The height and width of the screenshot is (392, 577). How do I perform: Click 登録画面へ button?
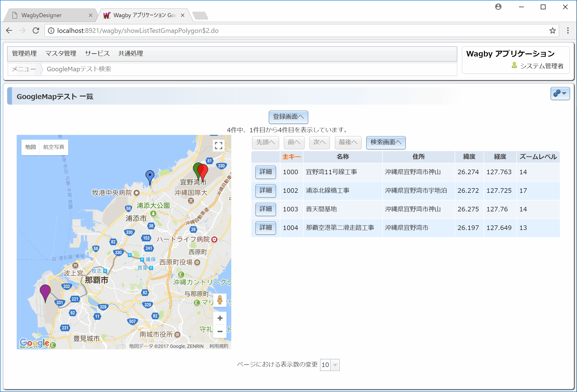click(288, 117)
